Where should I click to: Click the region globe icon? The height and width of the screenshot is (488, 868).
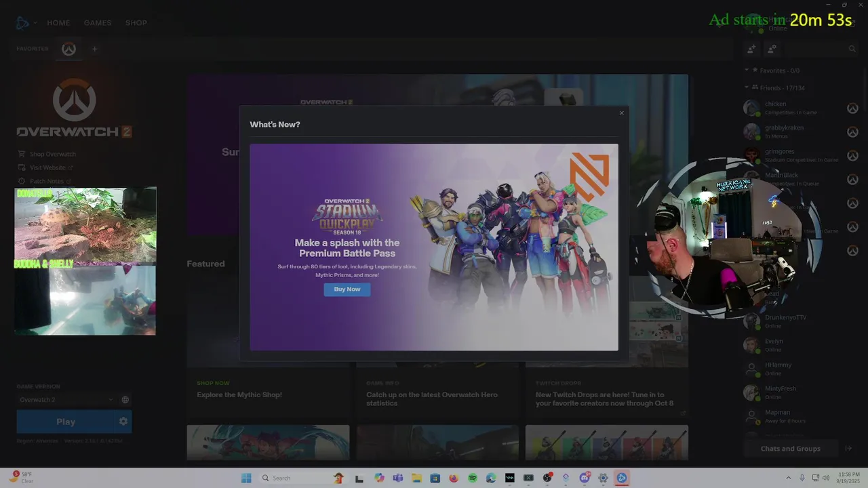click(x=125, y=400)
